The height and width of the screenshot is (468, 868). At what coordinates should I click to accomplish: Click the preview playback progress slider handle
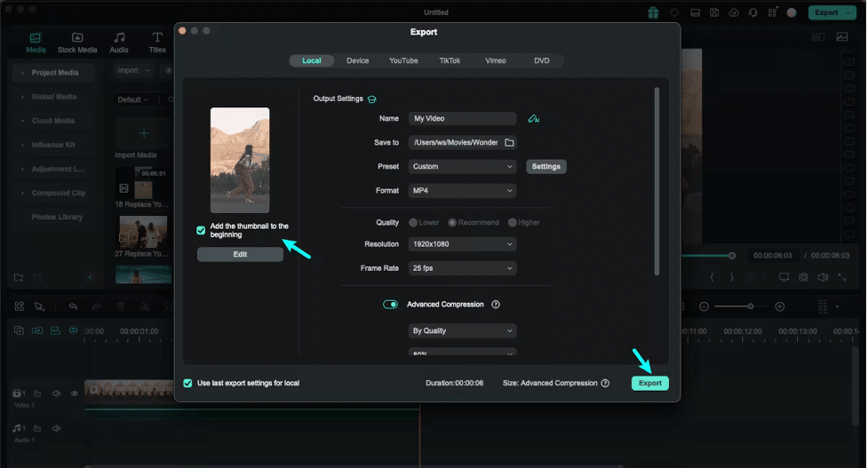(732, 256)
